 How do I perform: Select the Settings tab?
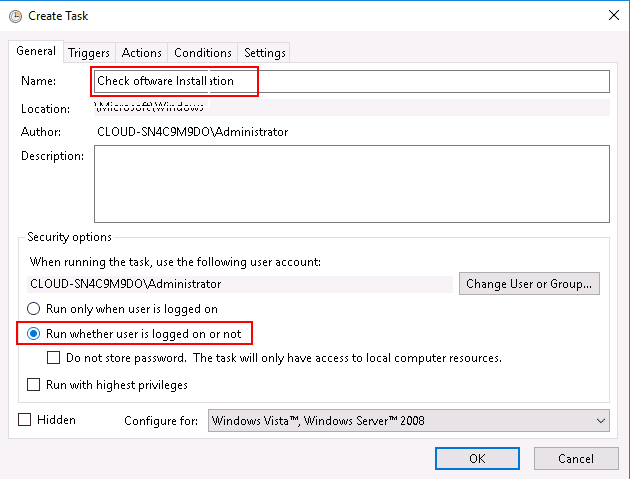point(264,53)
